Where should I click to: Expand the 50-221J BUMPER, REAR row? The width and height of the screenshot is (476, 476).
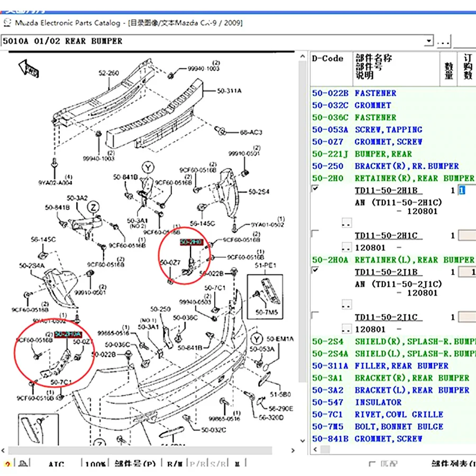click(393, 154)
